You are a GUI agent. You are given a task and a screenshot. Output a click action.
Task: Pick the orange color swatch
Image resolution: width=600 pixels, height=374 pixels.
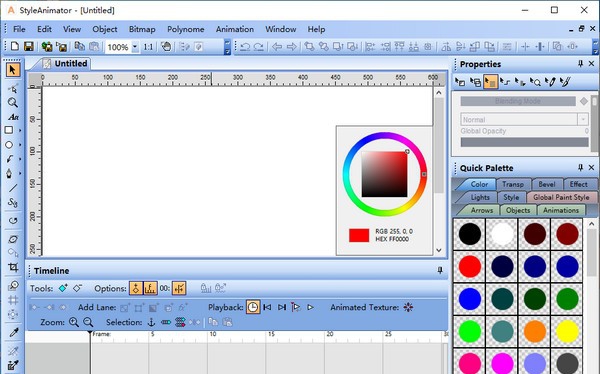click(535, 331)
